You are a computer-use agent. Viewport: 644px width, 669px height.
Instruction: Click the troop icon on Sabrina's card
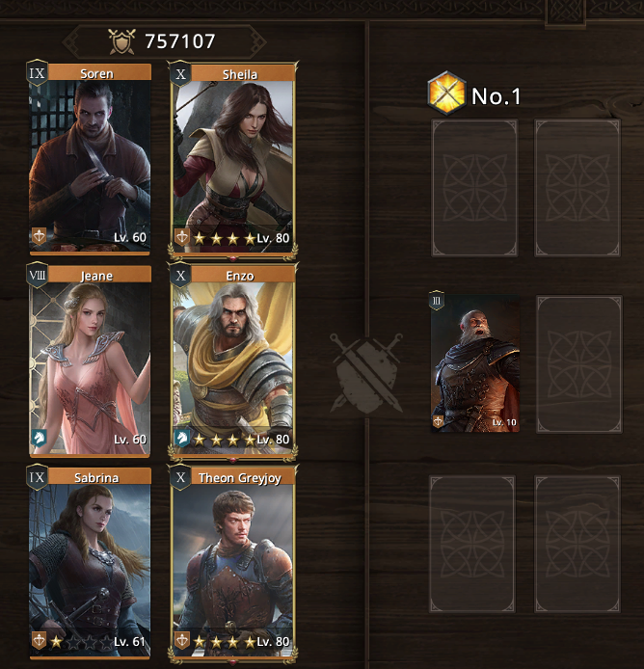pos(39,640)
